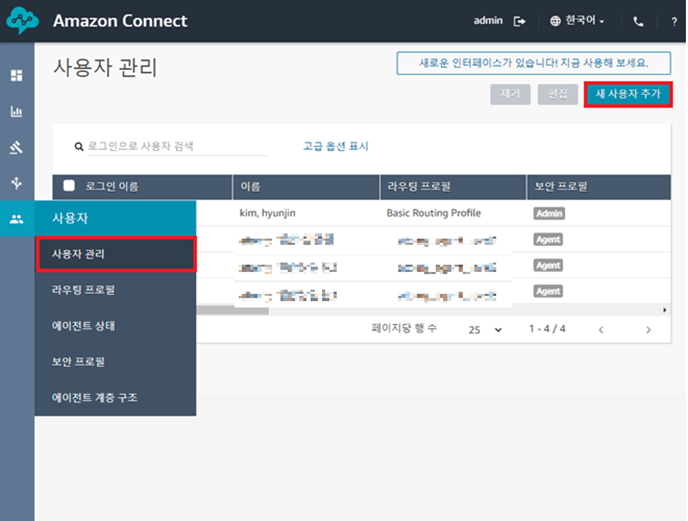Click the horizontal scrollbar thumb under the table
The width and height of the screenshot is (688, 521).
[233, 311]
